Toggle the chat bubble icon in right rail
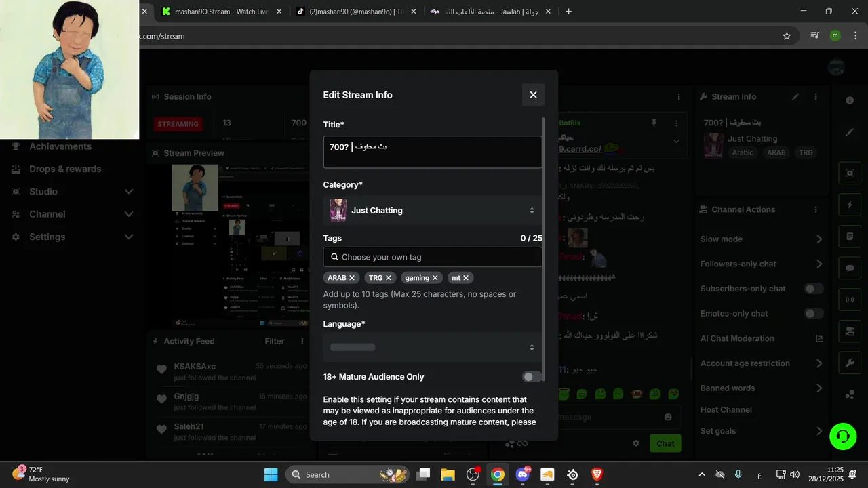The height and width of the screenshot is (488, 868). coord(850,268)
